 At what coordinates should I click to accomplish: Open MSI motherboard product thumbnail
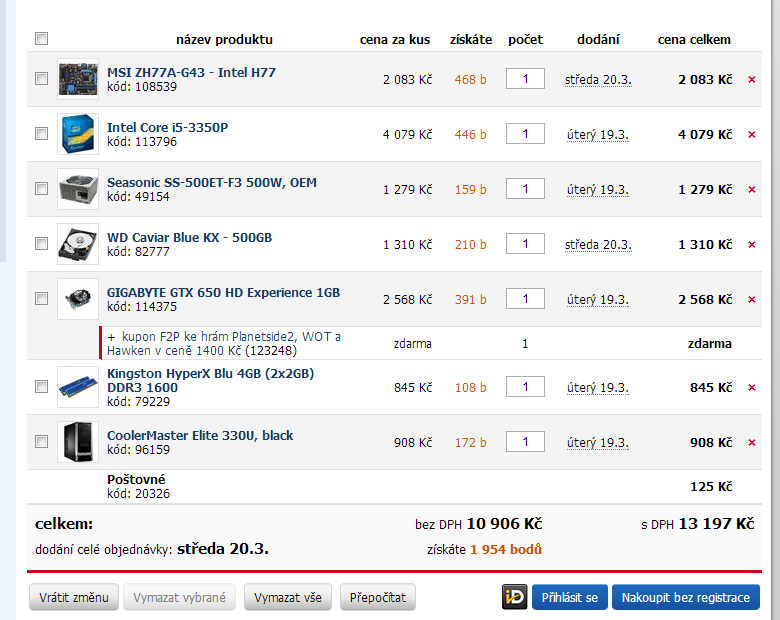[x=78, y=79]
